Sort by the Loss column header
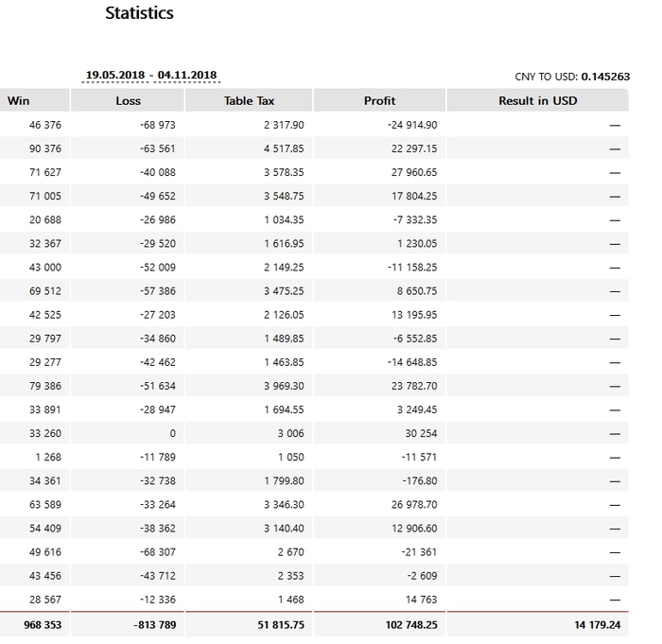The height and width of the screenshot is (644, 662). pyautogui.click(x=128, y=100)
